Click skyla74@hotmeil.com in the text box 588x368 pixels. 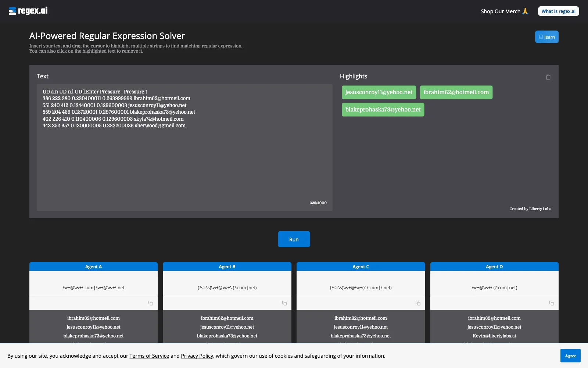(159, 119)
